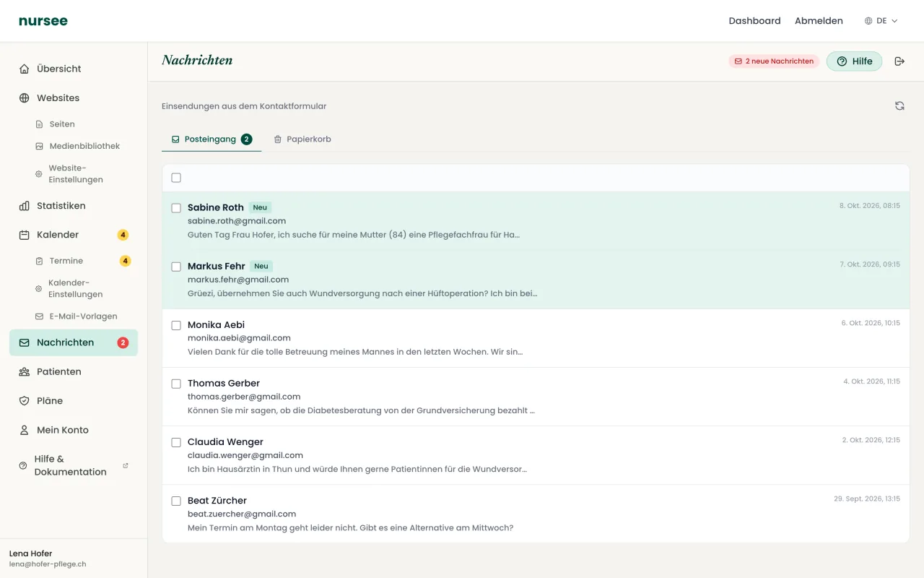Click the Termine clipboard icon
The height and width of the screenshot is (578, 924).
(x=40, y=261)
